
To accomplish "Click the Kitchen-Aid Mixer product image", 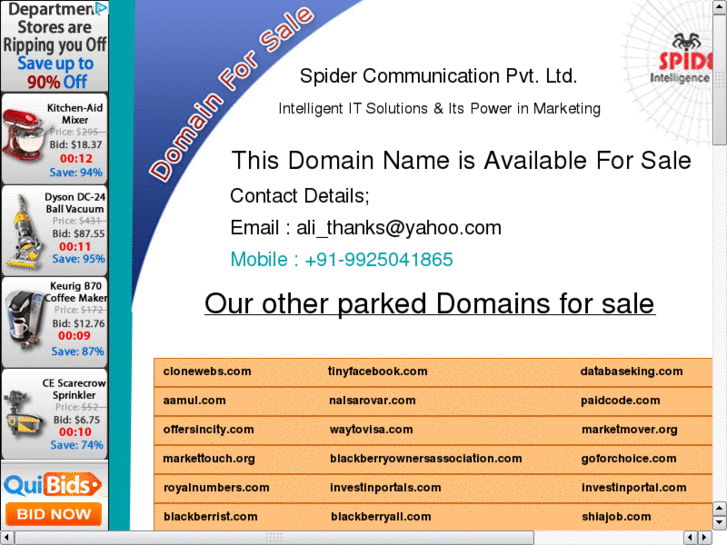I will coord(23,135).
